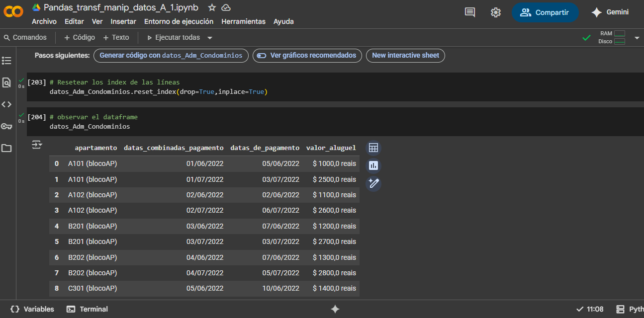Click the $ 1400,0 reais cell
Screen dimensions: 644x318
[x=335, y=288]
